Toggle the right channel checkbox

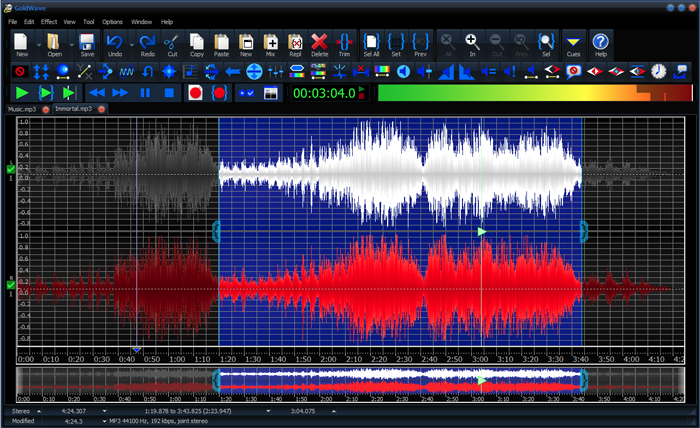click(11, 285)
